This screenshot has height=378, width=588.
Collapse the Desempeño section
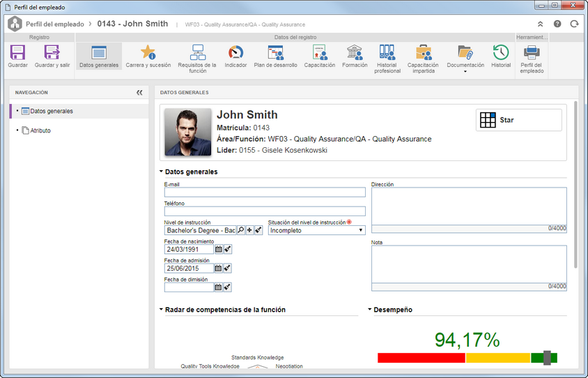tap(370, 310)
